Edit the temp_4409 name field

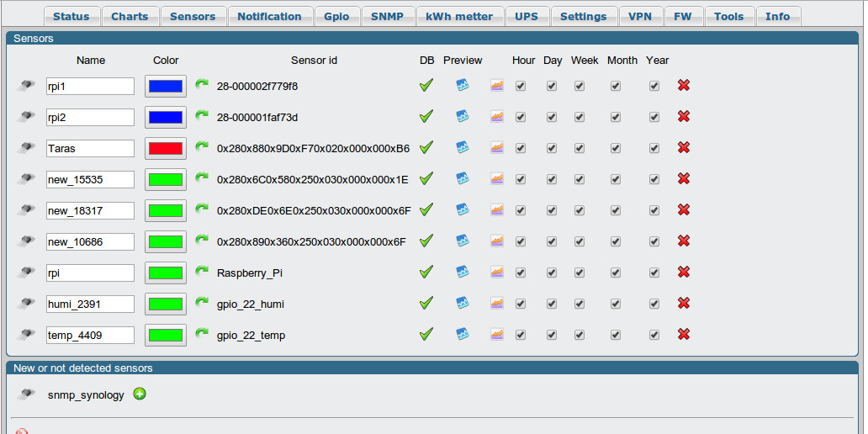[x=90, y=335]
